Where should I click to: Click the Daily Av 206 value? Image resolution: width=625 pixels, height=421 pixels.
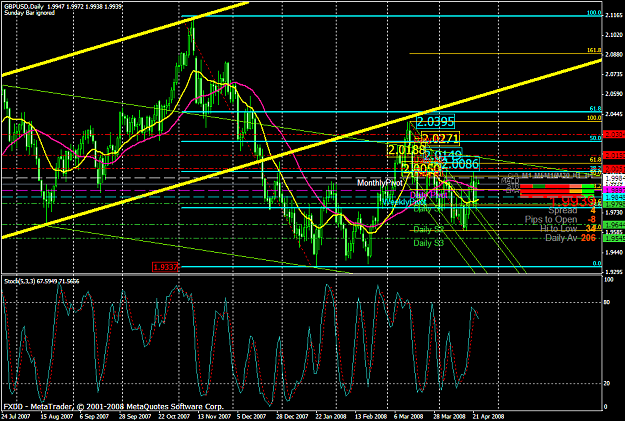pos(588,238)
